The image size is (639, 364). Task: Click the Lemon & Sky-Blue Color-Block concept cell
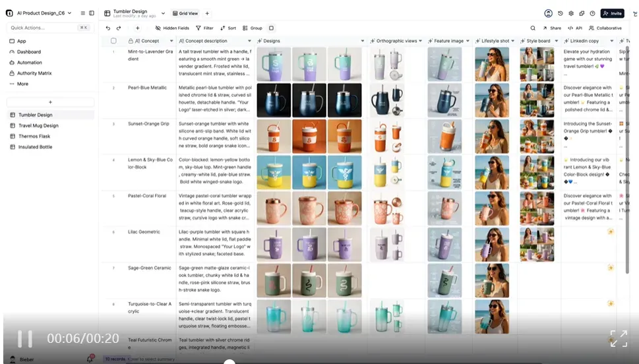tap(150, 172)
